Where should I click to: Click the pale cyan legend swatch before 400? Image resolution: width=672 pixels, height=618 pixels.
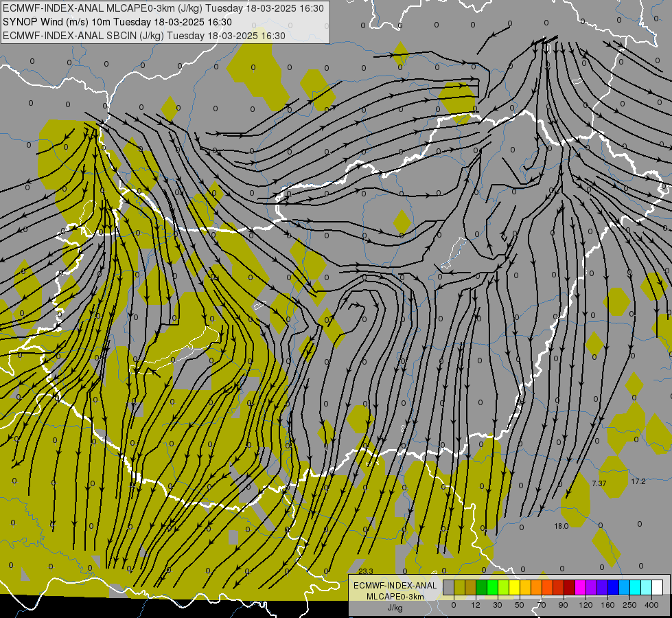(647, 587)
